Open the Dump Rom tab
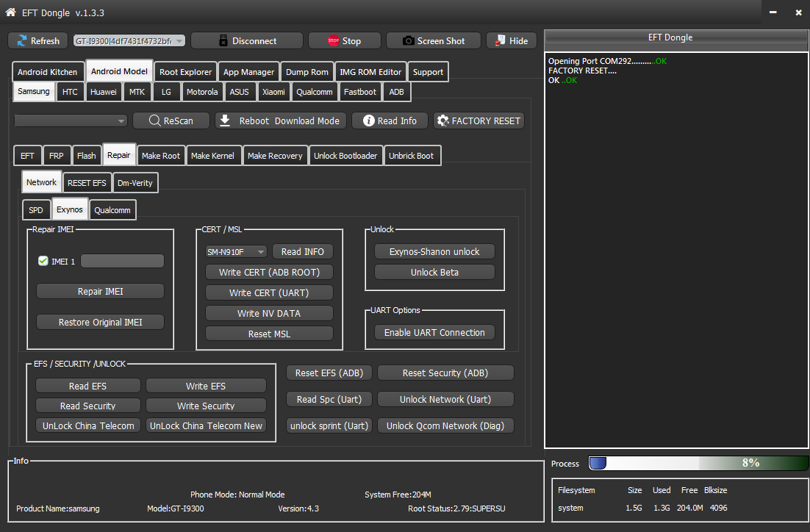810x532 pixels. coord(307,72)
